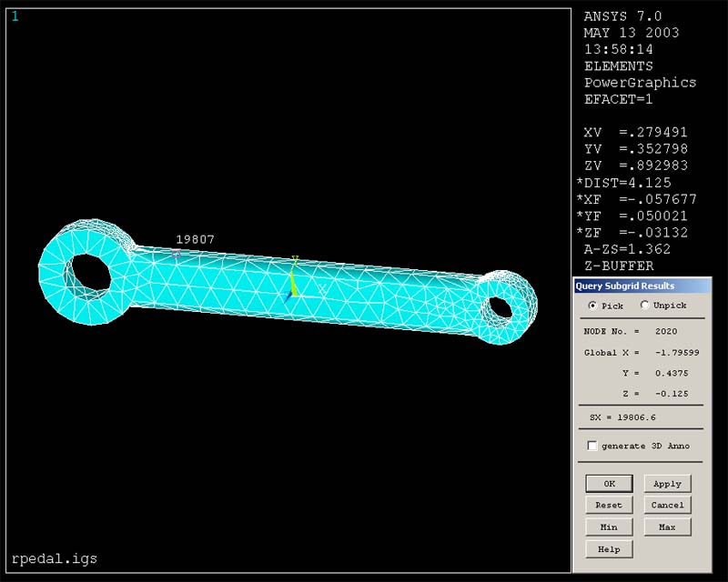The height and width of the screenshot is (582, 728).
Task: Click the MAY 13 2003 date text
Action: [x=631, y=33]
